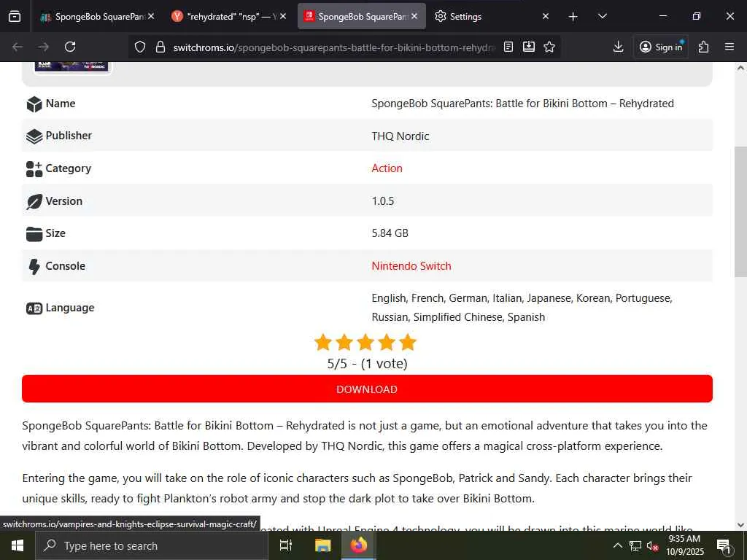
Task: Rate five stars on rating widget
Action: click(408, 343)
